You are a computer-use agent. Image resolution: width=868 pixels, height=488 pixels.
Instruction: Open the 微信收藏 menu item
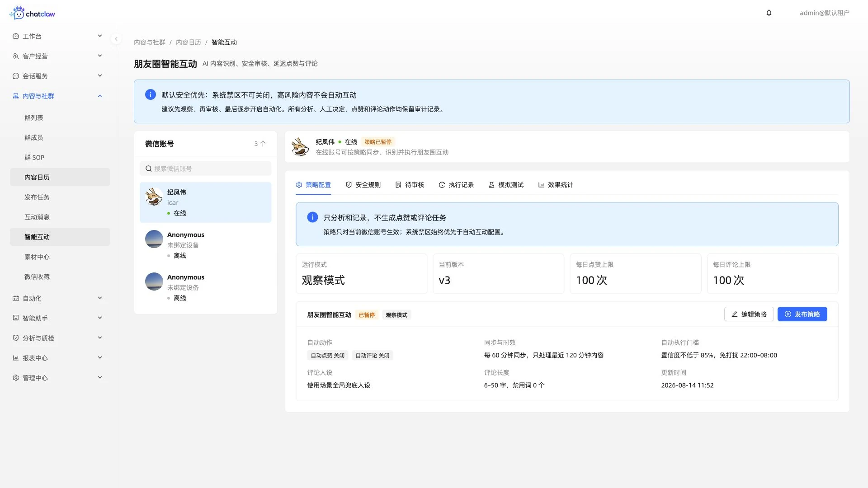60,277
